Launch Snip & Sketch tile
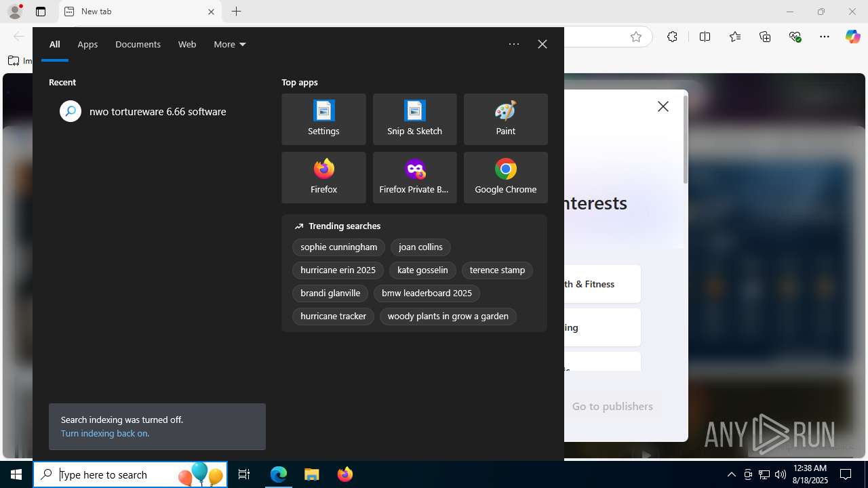Image resolution: width=868 pixels, height=488 pixels. pos(414,119)
